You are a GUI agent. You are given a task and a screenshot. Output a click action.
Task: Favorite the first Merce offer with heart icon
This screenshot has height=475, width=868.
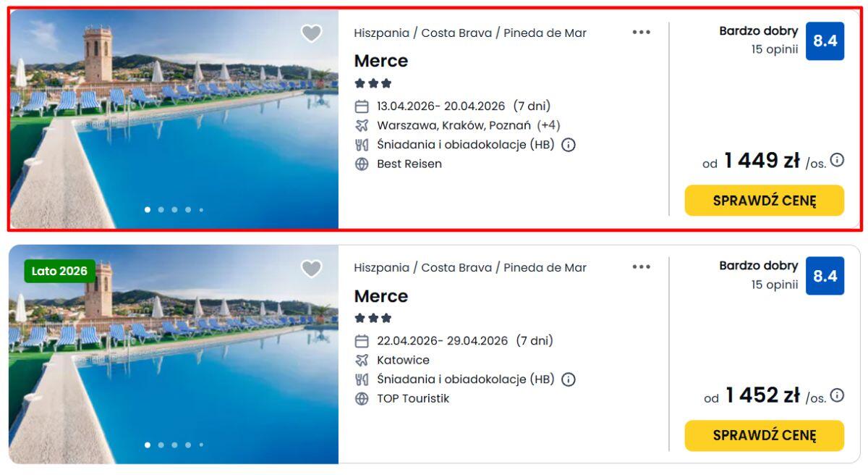point(311,33)
